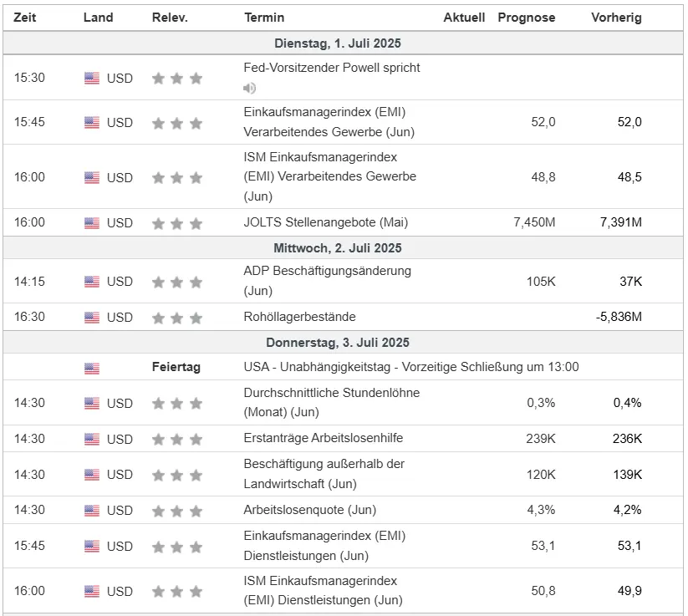
Task: Click the relevance stars for Erstanträge Arbeitslosenhilfe
Action: 176,440
